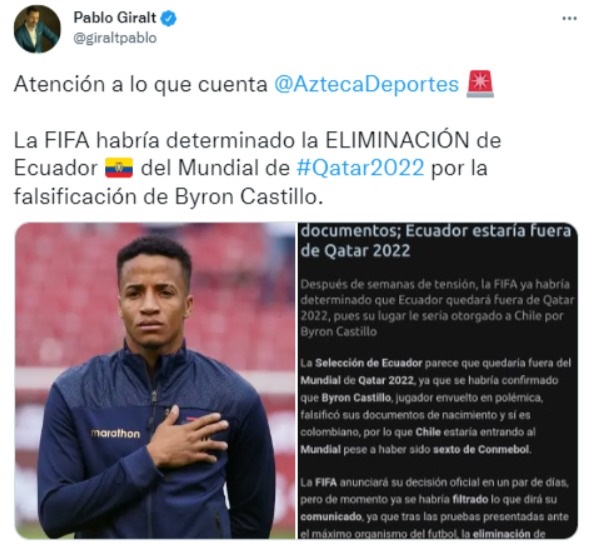Open the #Qatar2022 hashtag
The image size is (595, 549).
(x=360, y=168)
